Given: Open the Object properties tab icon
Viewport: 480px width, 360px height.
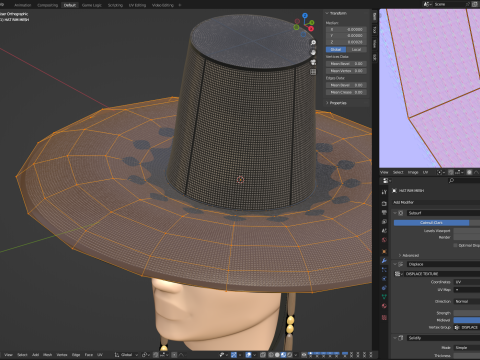Looking at the screenshot, I should pyautogui.click(x=384, y=251).
